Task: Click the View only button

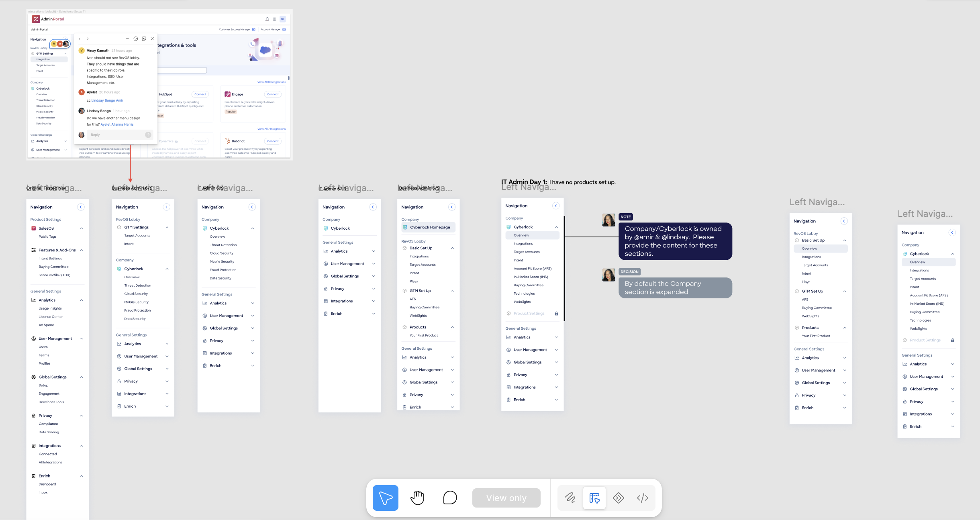Action: [x=506, y=498]
